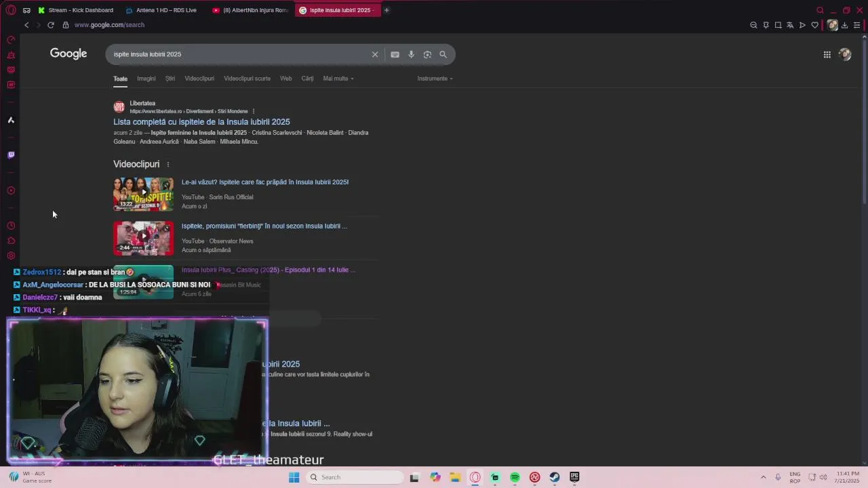Show hidden system tray icons

point(764,477)
